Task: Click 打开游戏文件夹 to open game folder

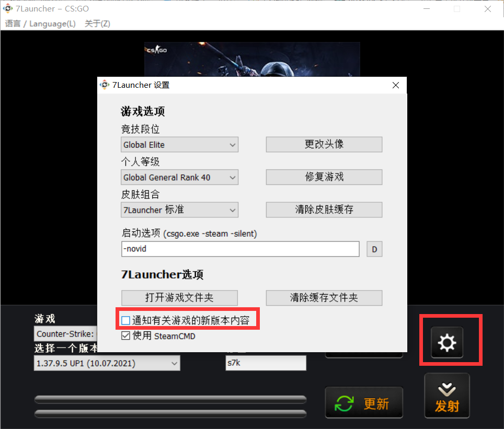Action: coord(179,297)
